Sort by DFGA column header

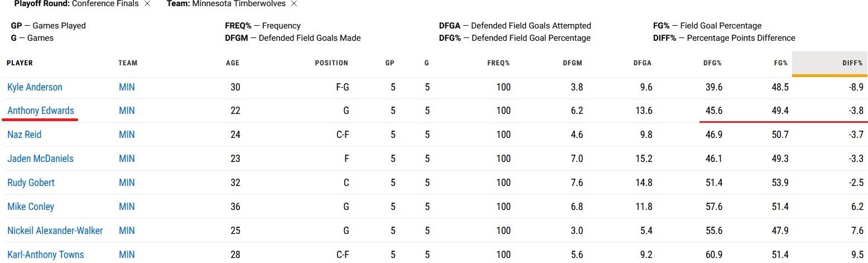click(x=642, y=63)
